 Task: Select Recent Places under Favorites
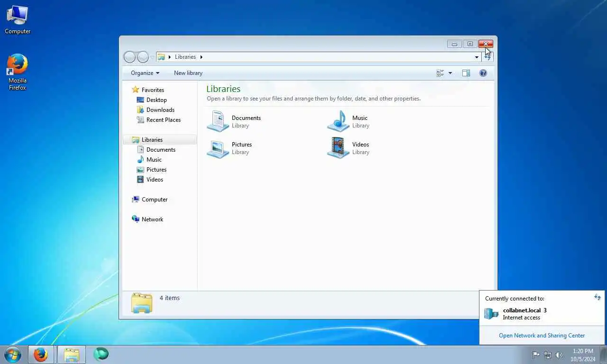tap(164, 120)
